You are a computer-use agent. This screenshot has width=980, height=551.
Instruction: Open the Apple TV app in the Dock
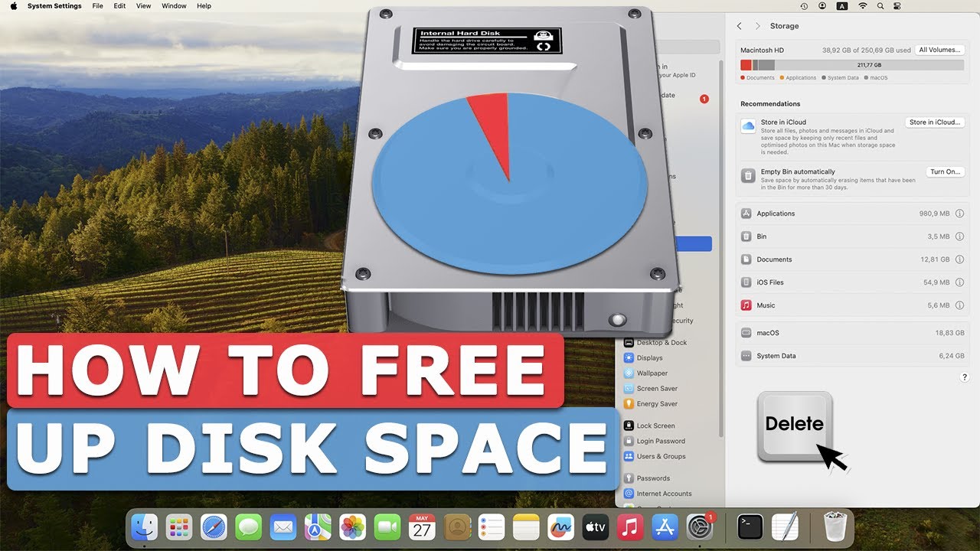(x=596, y=527)
